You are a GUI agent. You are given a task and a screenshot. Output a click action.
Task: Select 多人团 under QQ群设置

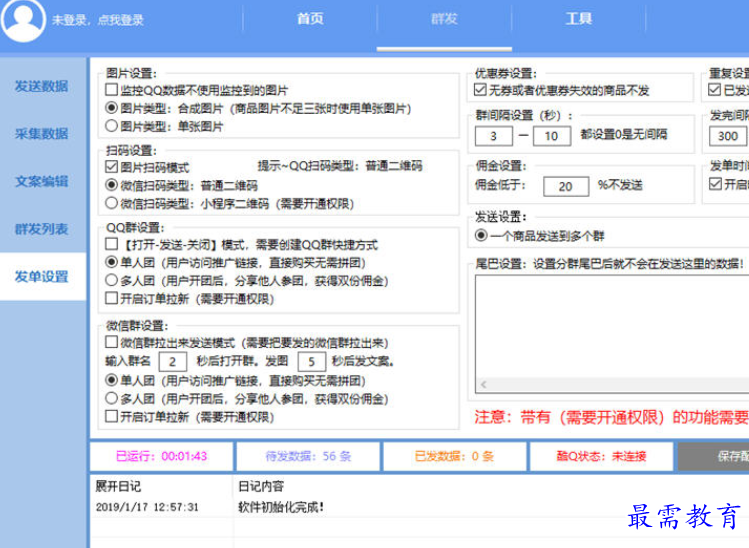point(111,280)
